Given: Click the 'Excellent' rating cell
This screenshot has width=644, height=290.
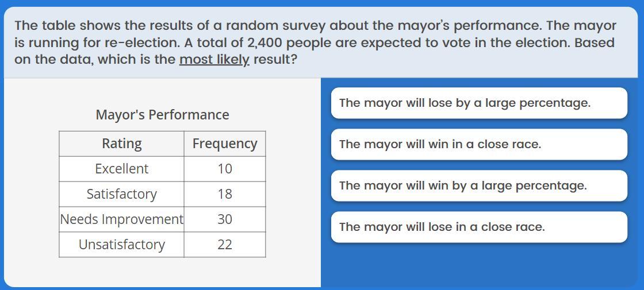Looking at the screenshot, I should click(121, 169).
